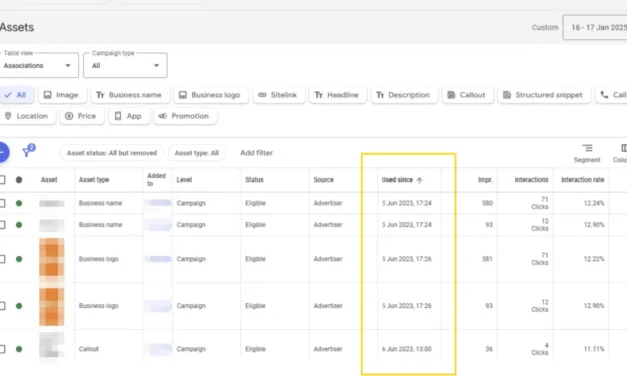Screen dimensions: 627x376
Task: Click green status dot in 580 impressions row
Action: coord(19,203)
